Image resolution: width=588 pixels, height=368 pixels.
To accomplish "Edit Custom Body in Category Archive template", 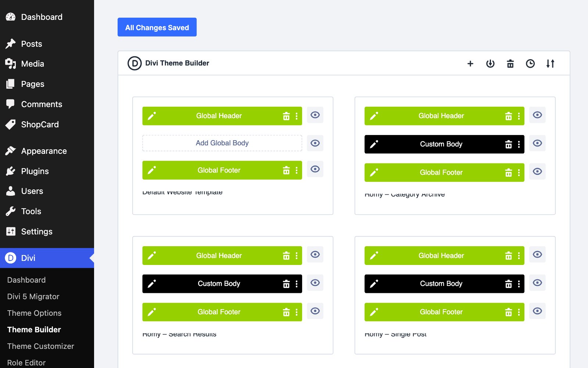I will click(x=374, y=144).
